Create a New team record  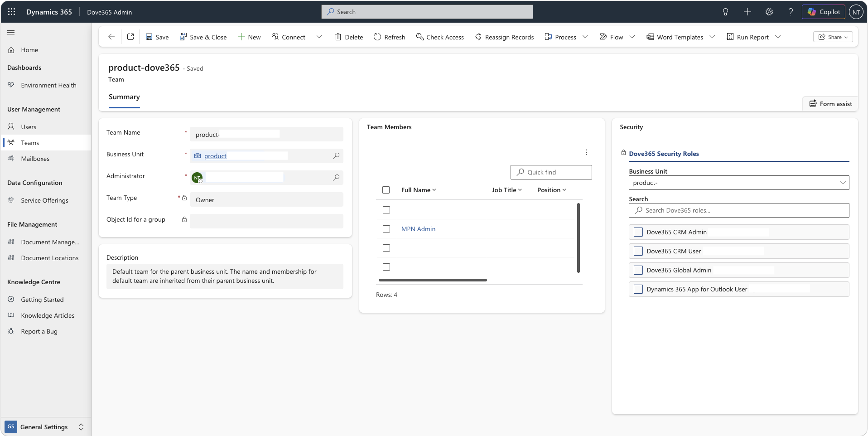point(249,37)
